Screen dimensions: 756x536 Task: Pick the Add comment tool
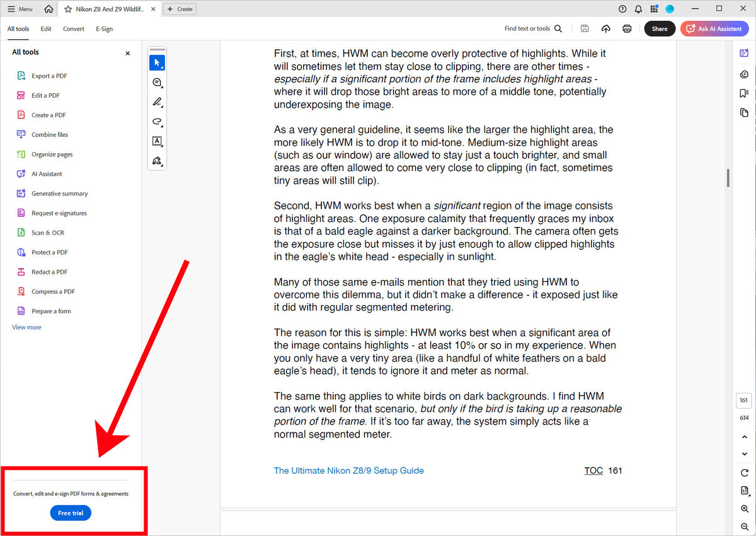157,83
